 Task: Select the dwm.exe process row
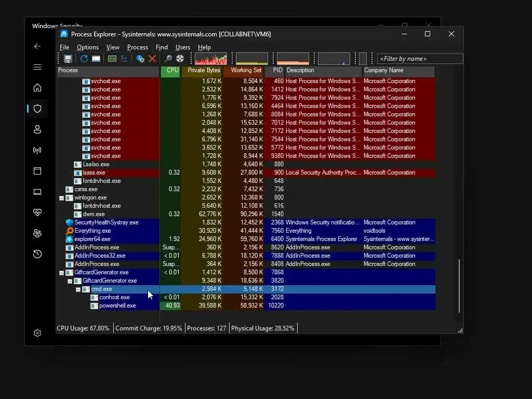click(246, 214)
